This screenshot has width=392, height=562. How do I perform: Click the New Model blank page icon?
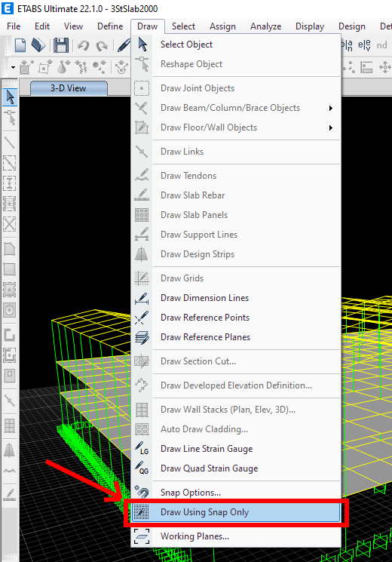tap(20, 45)
